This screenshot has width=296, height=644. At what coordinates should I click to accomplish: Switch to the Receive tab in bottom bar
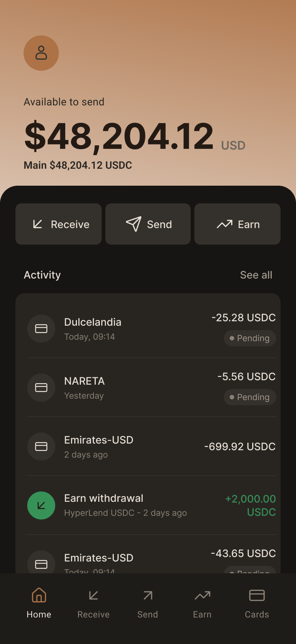tap(94, 603)
